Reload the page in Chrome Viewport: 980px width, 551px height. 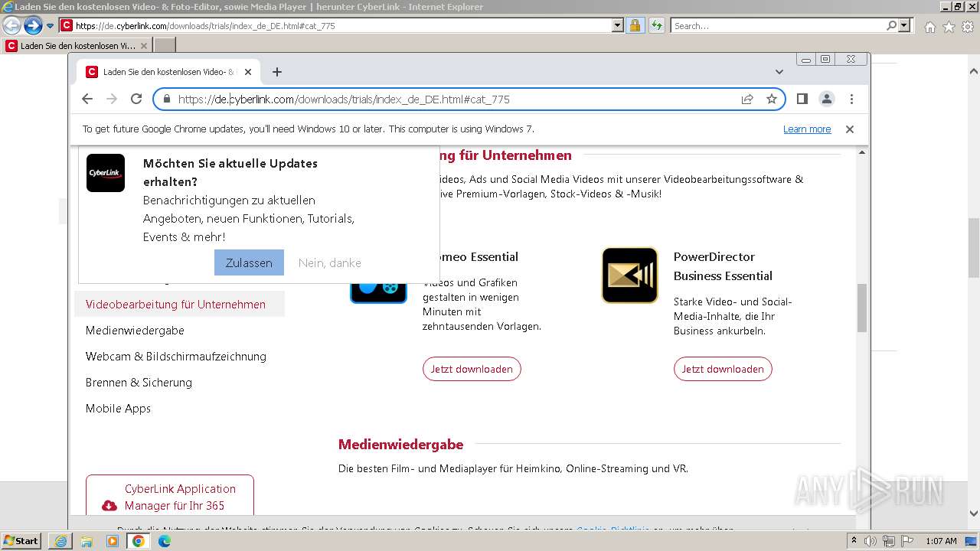136,99
